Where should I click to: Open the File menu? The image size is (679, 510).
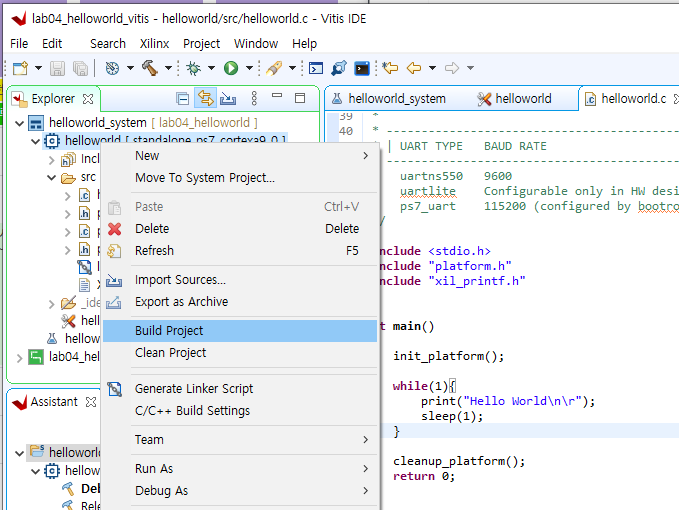coord(19,44)
